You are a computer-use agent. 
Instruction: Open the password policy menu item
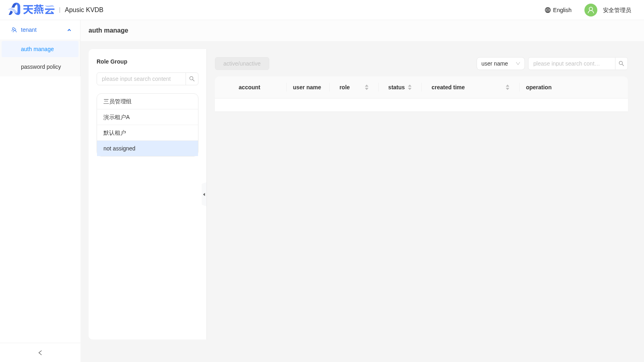tap(40, 67)
